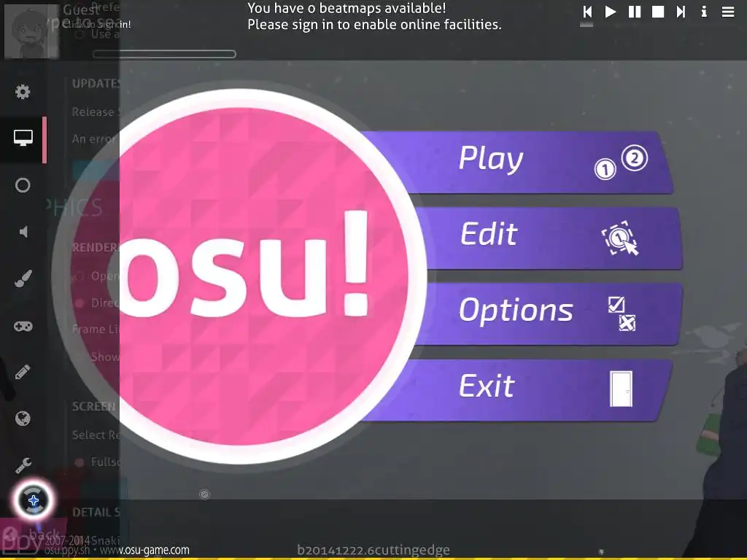Pause the currently playing music
This screenshot has height=560, width=747.
635,12
